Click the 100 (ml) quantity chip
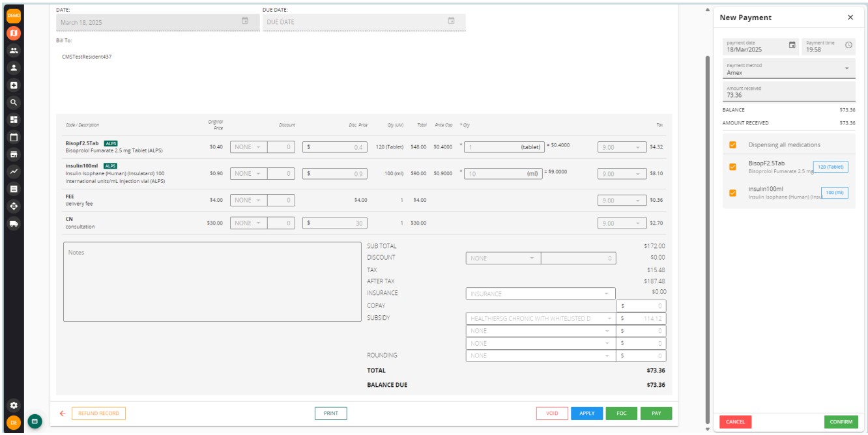Image resolution: width=868 pixels, height=435 pixels. tap(834, 193)
